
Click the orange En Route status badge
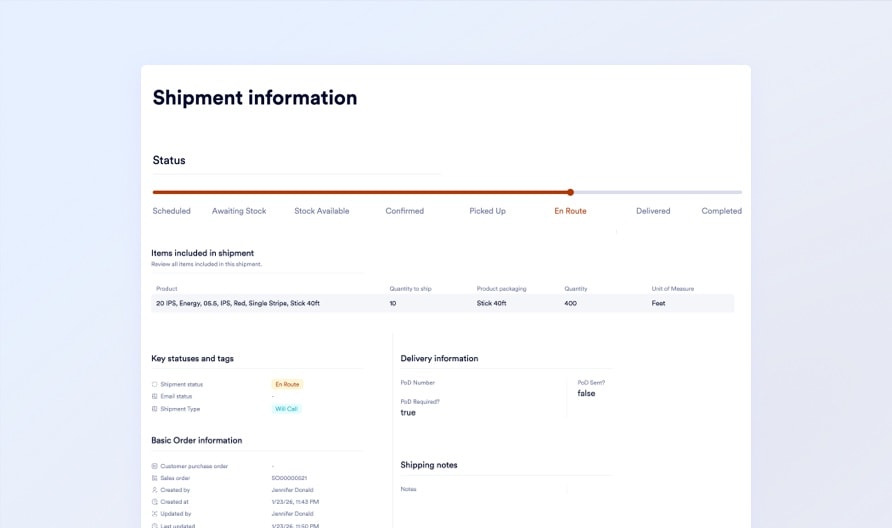coord(287,384)
